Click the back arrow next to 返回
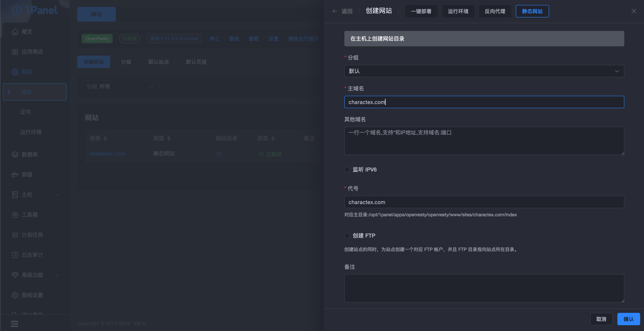 pyautogui.click(x=335, y=11)
